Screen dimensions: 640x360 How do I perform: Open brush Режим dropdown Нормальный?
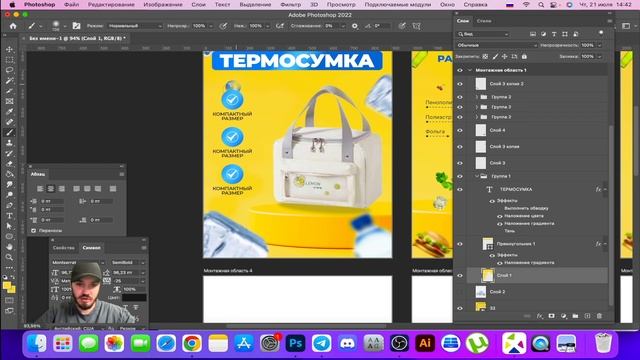(x=135, y=26)
